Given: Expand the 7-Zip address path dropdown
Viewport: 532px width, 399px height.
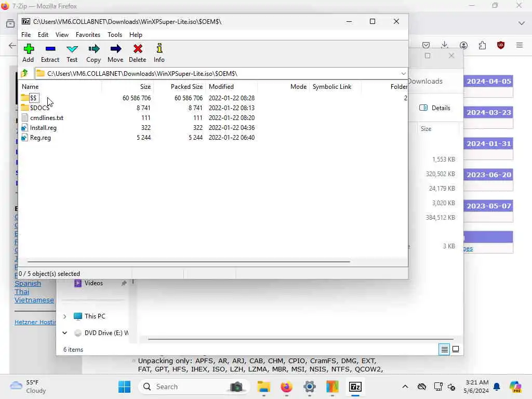Looking at the screenshot, I should click(x=403, y=74).
